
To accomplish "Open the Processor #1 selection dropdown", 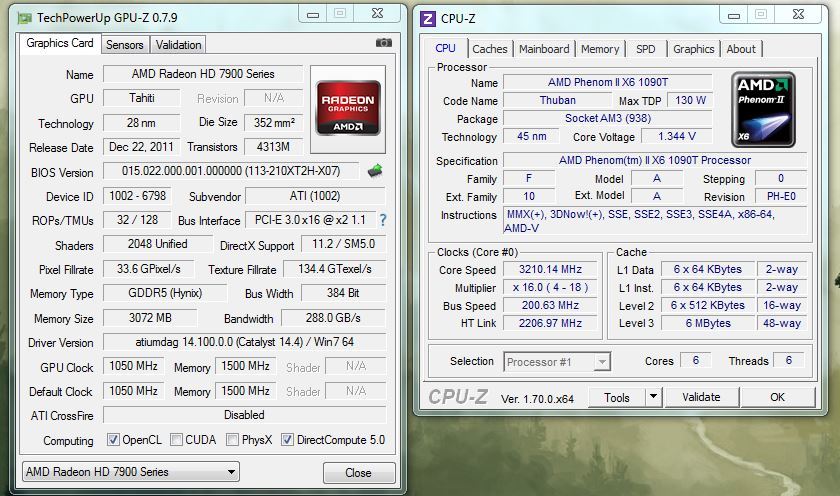I will coord(557,362).
